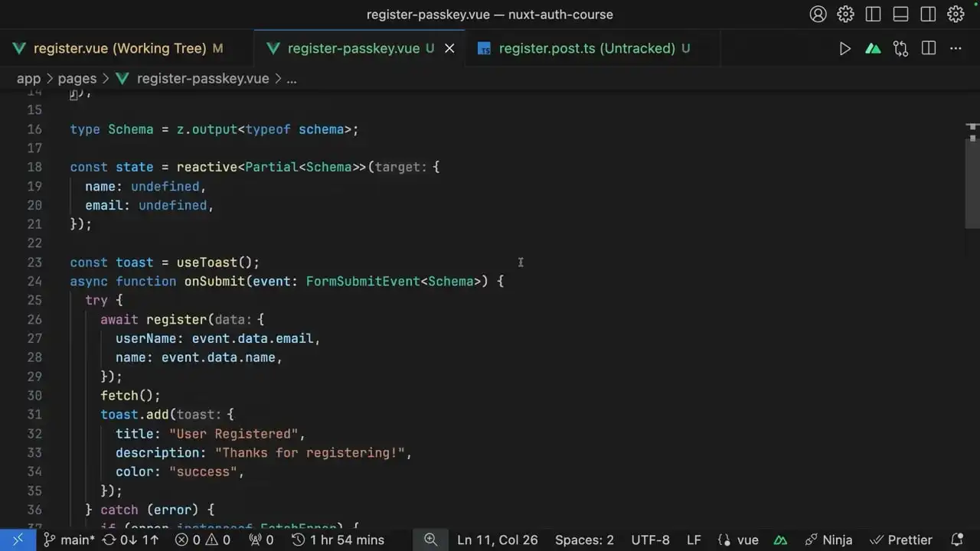The height and width of the screenshot is (551, 980).
Task: Change file encoding via 'UTF-8'
Action: (x=650, y=540)
